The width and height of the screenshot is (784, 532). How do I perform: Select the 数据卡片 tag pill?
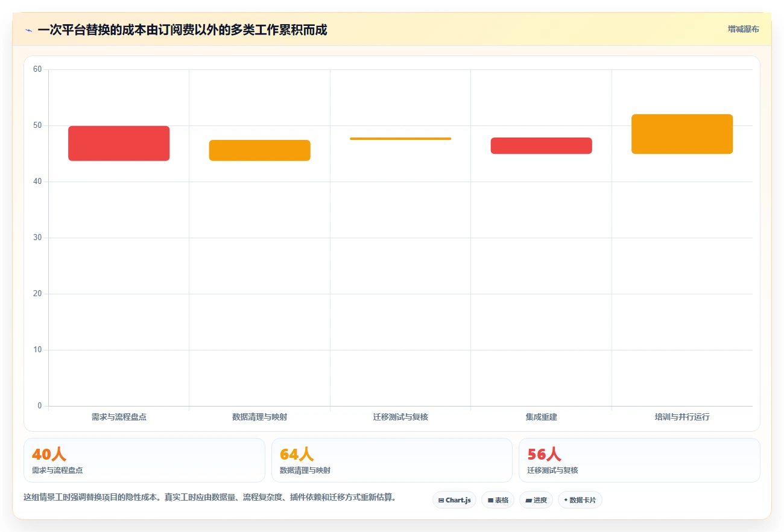pyautogui.click(x=580, y=500)
